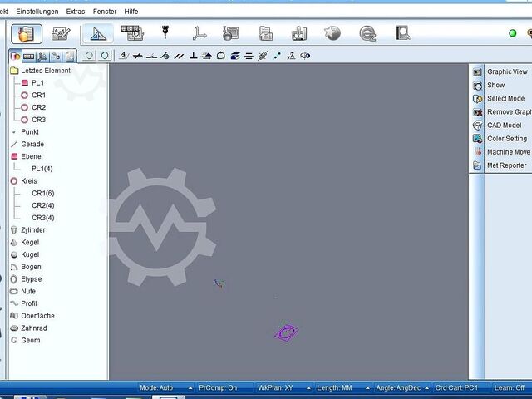Image resolution: width=532 pixels, height=399 pixels.
Task: Click the coordinate axes triad in the viewport
Action: click(x=219, y=283)
